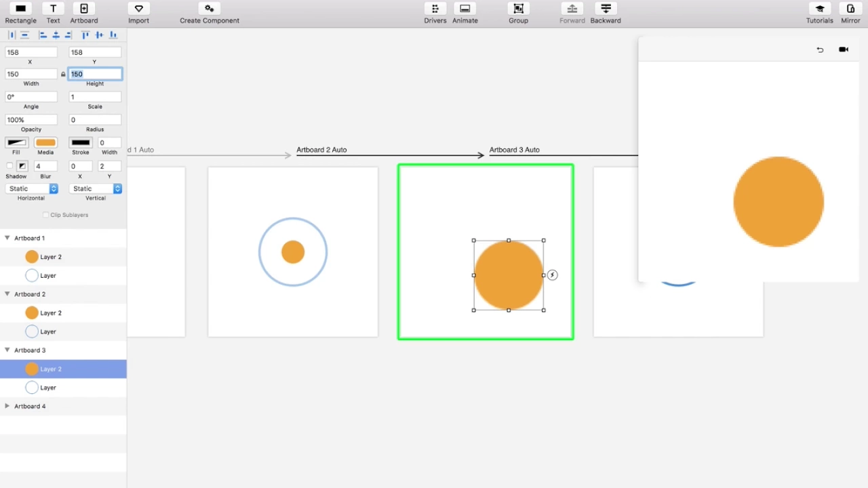Expand Artboard 4 in layer list
This screenshot has height=488, width=868.
click(7, 406)
